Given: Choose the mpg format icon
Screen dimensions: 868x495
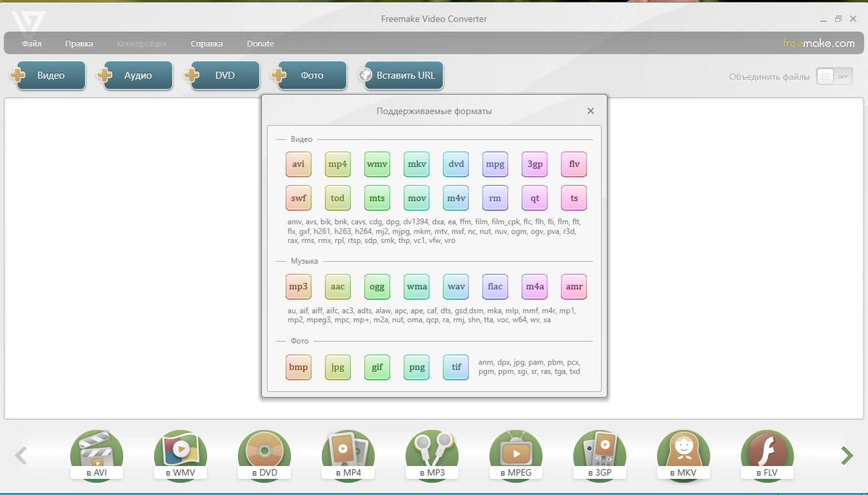Looking at the screenshot, I should 495,164.
